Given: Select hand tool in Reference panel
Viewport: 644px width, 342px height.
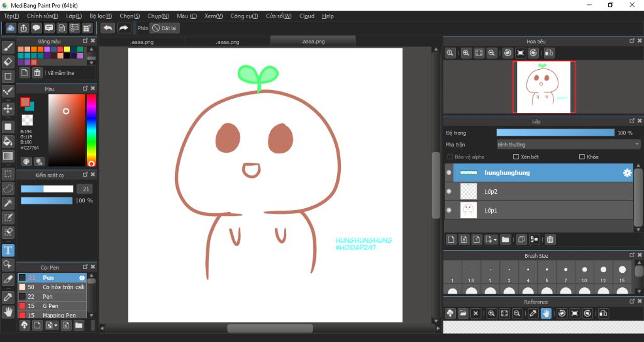Looking at the screenshot, I should click(546, 313).
